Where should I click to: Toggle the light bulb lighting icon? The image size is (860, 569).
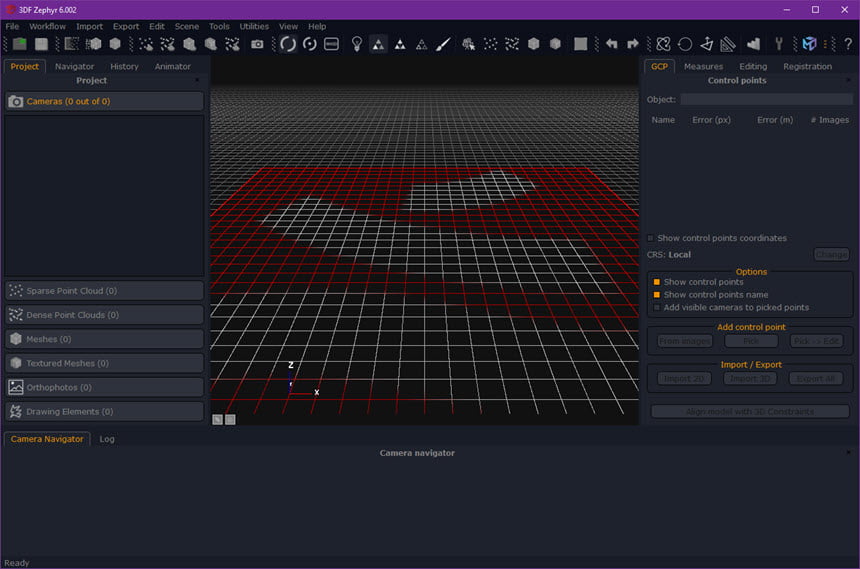click(357, 44)
